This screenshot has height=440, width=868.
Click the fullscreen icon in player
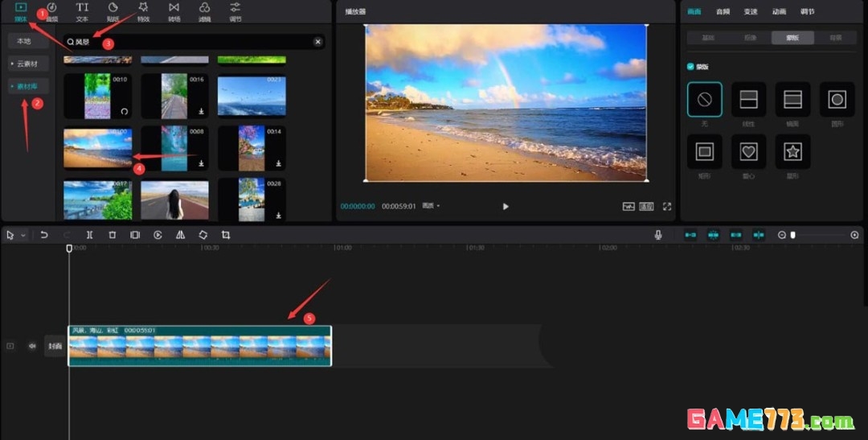click(x=666, y=207)
